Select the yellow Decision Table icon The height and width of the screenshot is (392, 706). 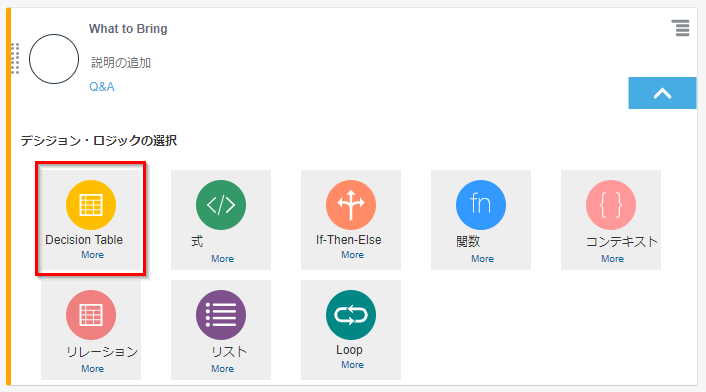click(91, 205)
